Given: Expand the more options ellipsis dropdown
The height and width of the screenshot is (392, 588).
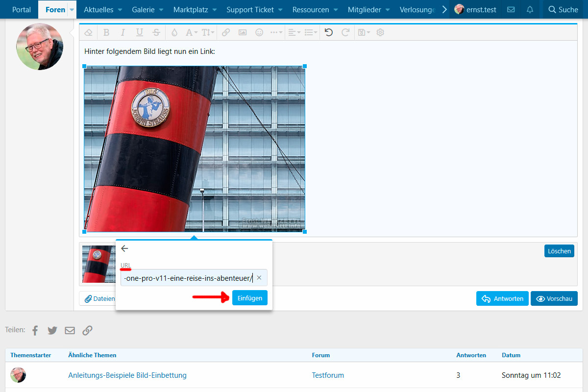Looking at the screenshot, I should (x=276, y=32).
